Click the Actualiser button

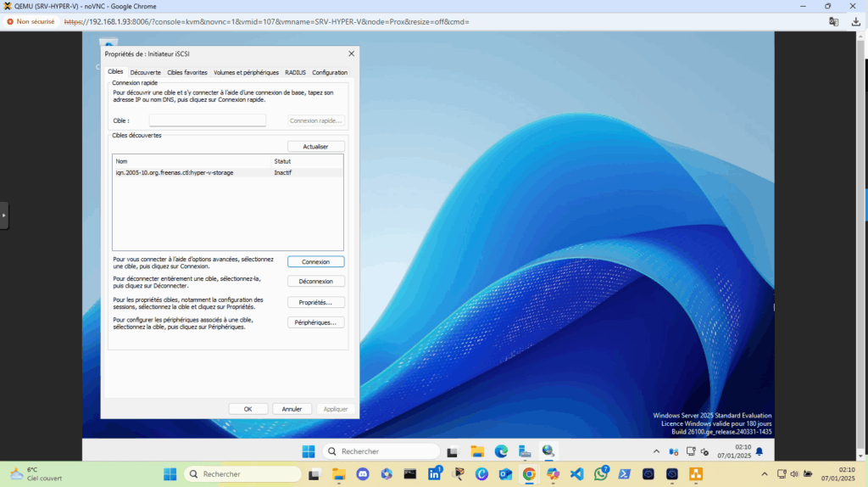pyautogui.click(x=315, y=147)
